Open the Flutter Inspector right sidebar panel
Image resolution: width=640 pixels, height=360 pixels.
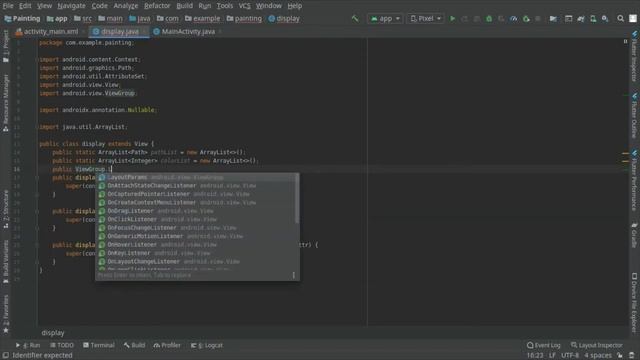634,56
